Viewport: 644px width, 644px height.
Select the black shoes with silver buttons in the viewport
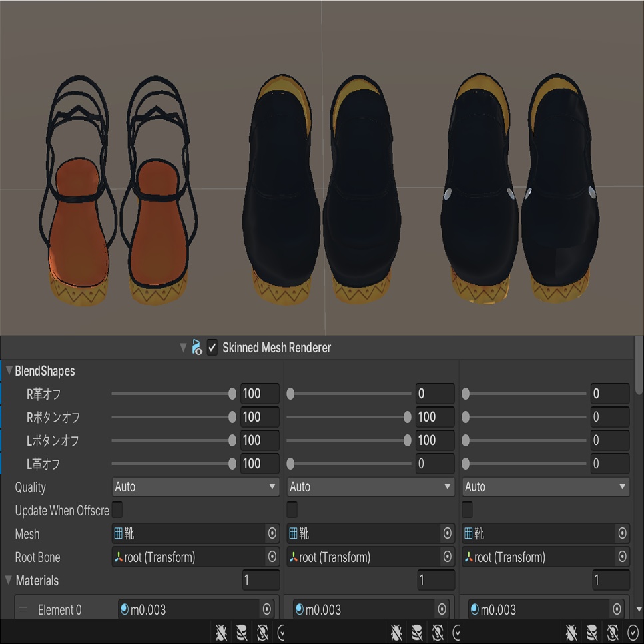tap(520, 189)
